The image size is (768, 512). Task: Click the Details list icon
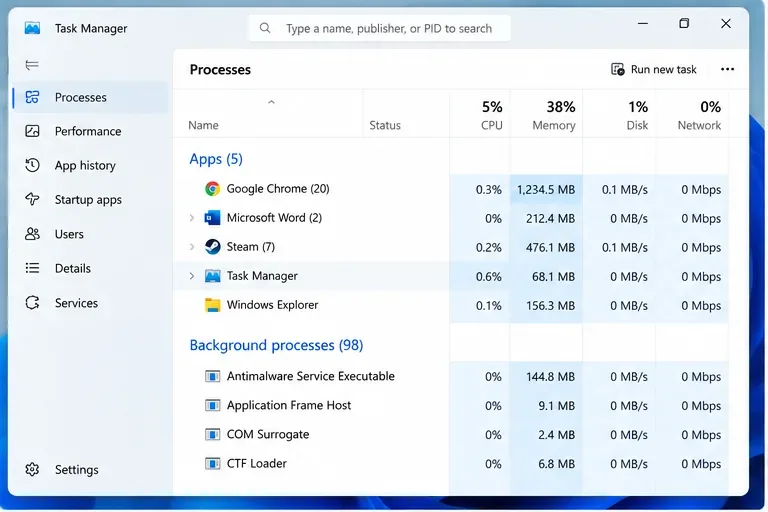pos(32,268)
